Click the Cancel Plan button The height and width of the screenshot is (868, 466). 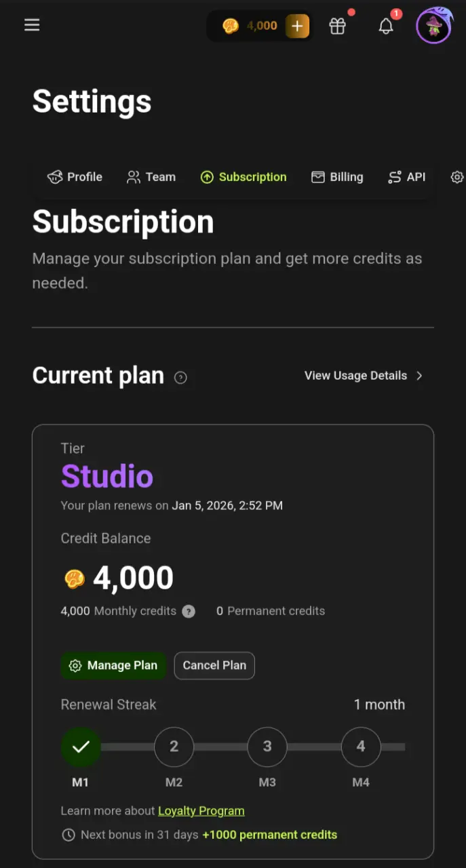[x=214, y=665]
